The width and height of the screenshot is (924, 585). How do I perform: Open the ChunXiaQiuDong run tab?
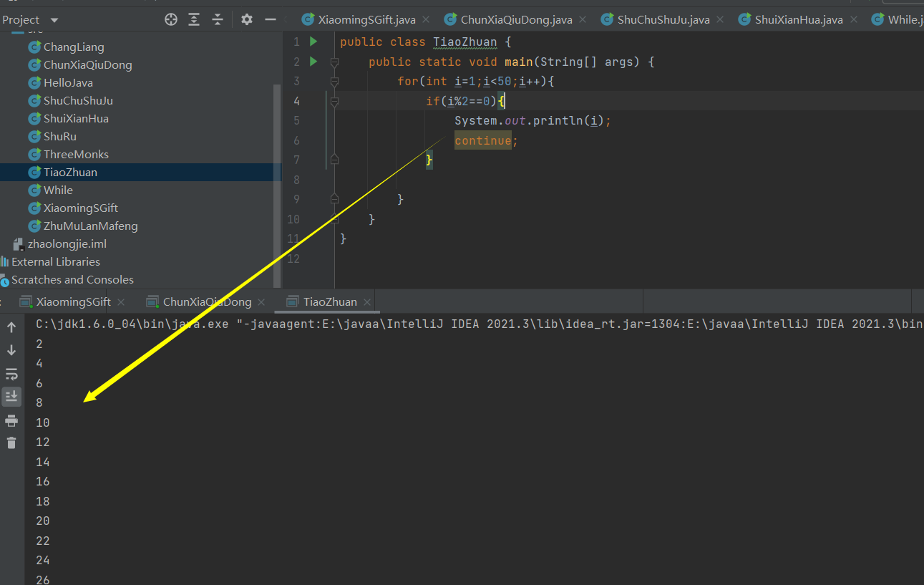[207, 302]
